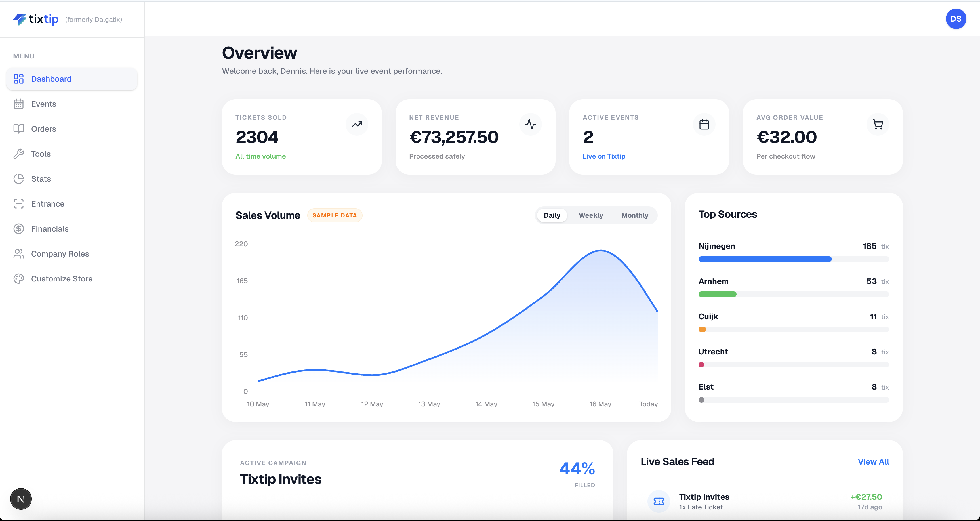
Task: Click the Net Revenue activity pulse icon
Action: pyautogui.click(x=530, y=125)
